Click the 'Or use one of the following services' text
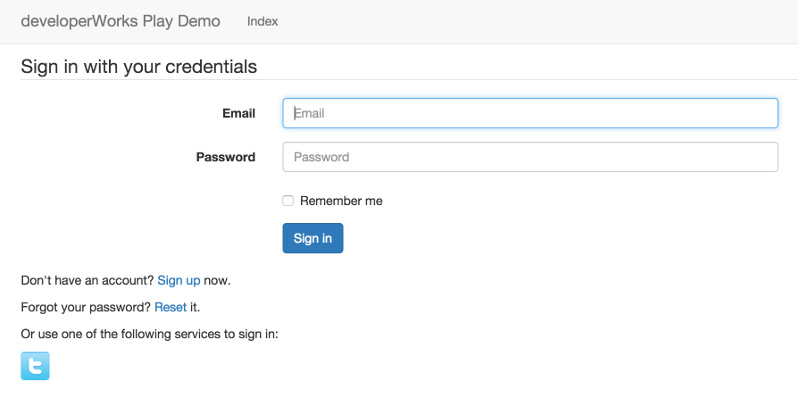Screen dimensions: 798x403 (149, 333)
